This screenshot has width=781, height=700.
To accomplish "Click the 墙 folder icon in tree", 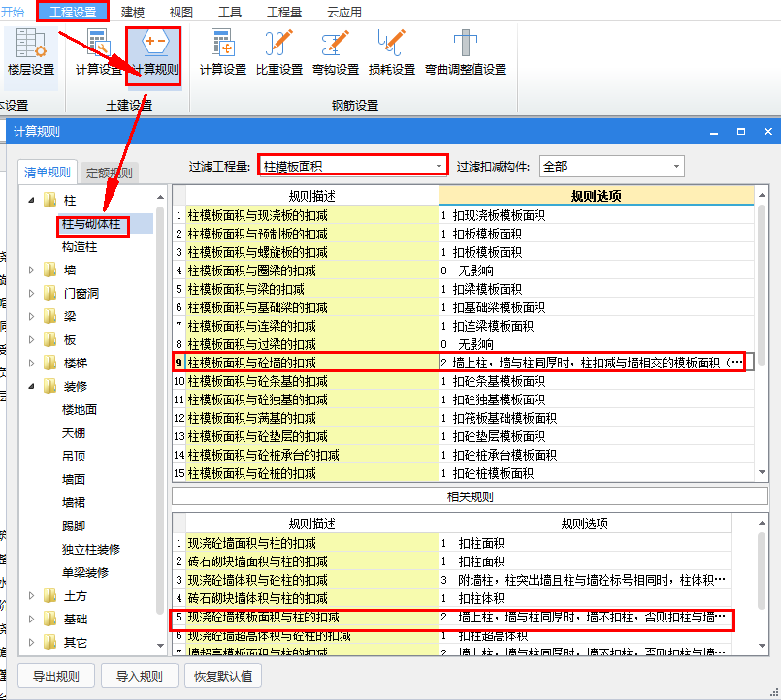I will (x=49, y=270).
